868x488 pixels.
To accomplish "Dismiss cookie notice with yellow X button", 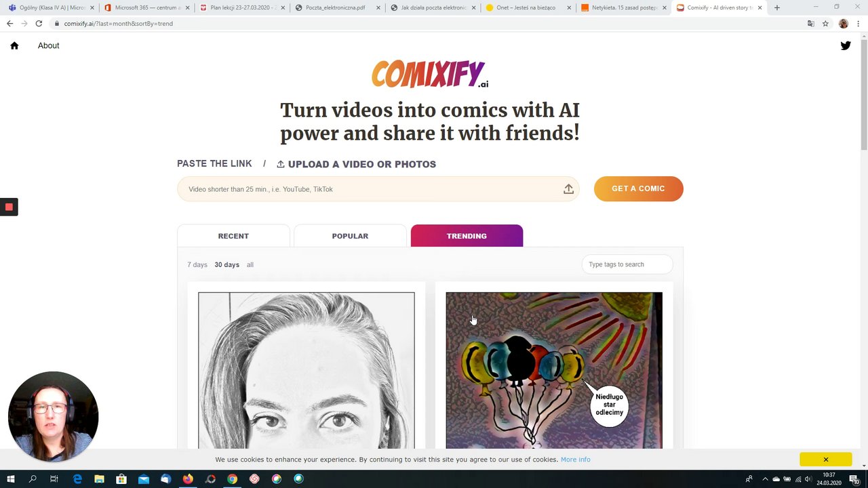I will pyautogui.click(x=825, y=460).
